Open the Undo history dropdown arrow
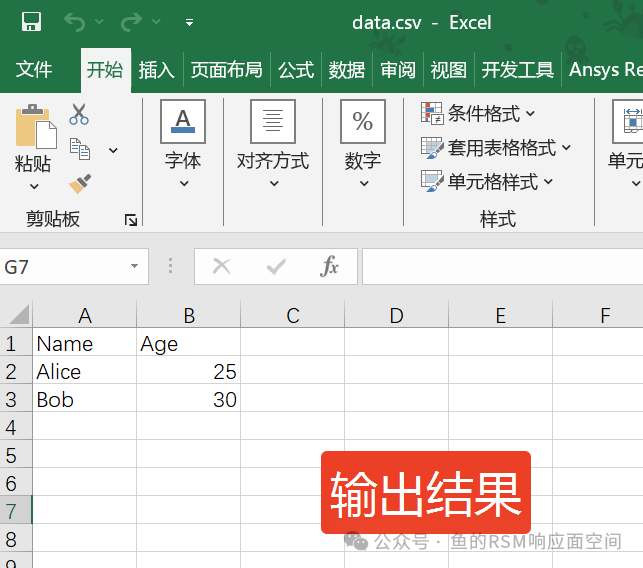643x568 pixels. pyautogui.click(x=99, y=21)
